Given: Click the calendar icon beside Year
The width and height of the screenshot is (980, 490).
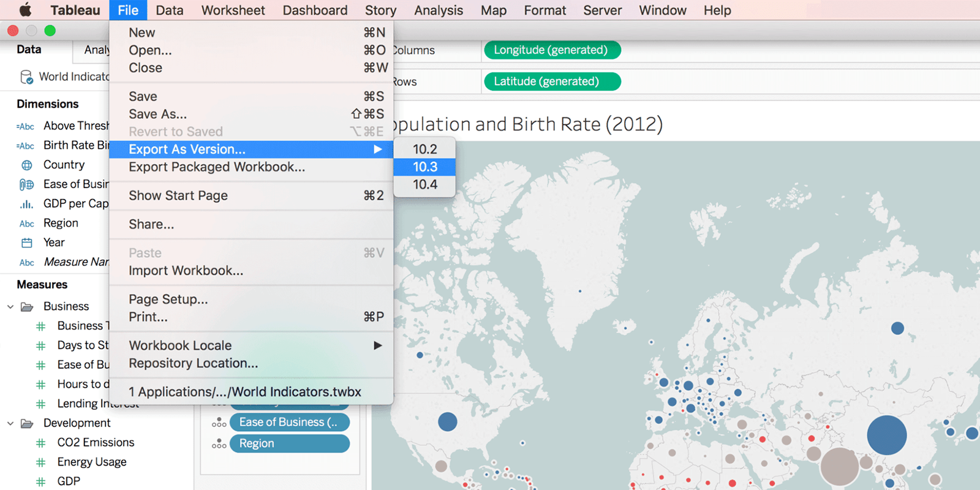Looking at the screenshot, I should 27,243.
